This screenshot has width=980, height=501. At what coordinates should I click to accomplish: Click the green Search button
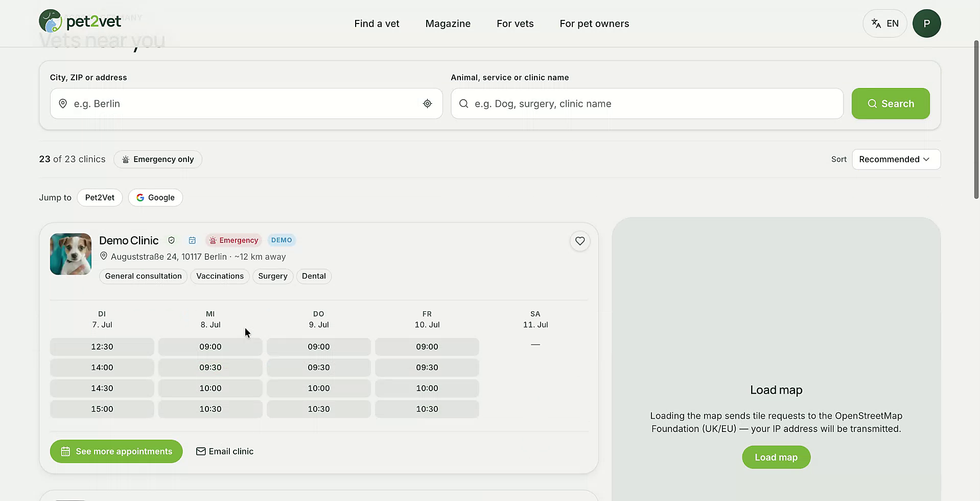click(x=891, y=104)
